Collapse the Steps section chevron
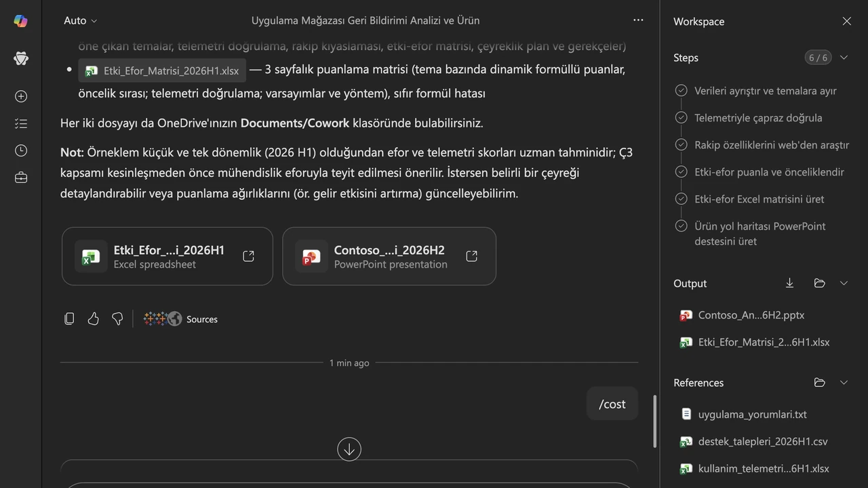Image resolution: width=868 pixels, height=488 pixels. [x=844, y=58]
